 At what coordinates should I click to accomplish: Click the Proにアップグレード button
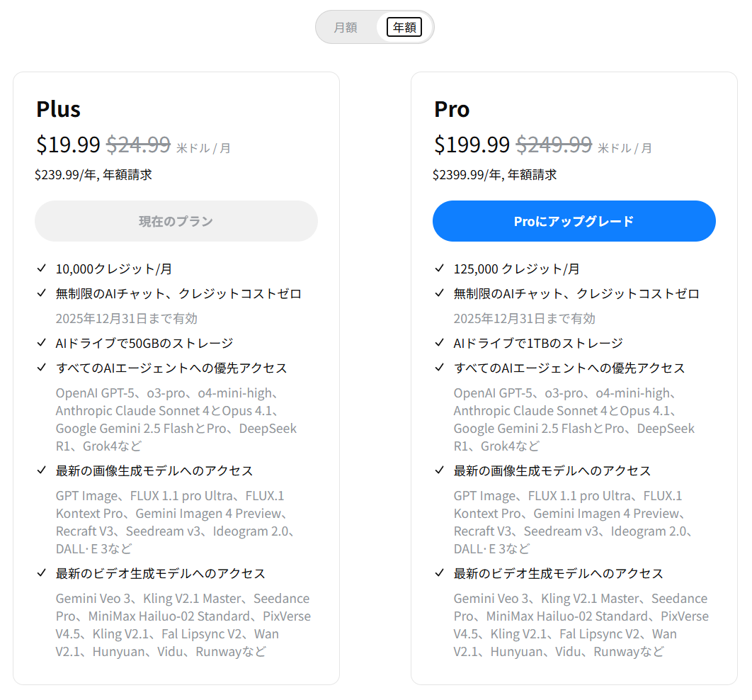[574, 221]
